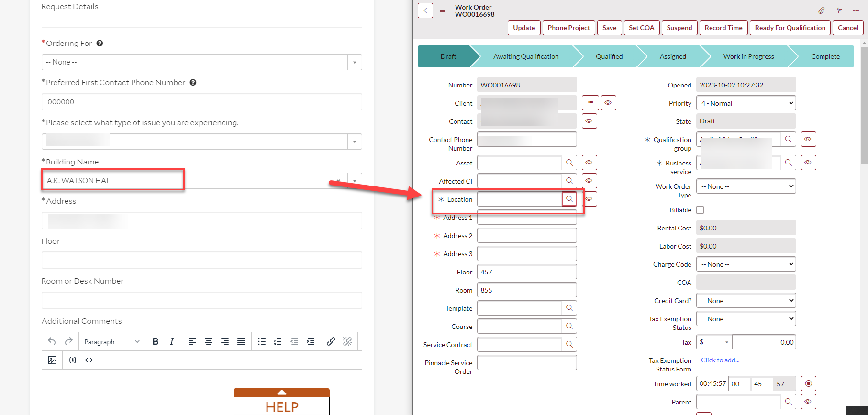Look up Parent using magnifier icon
The width and height of the screenshot is (868, 415).
tap(789, 402)
